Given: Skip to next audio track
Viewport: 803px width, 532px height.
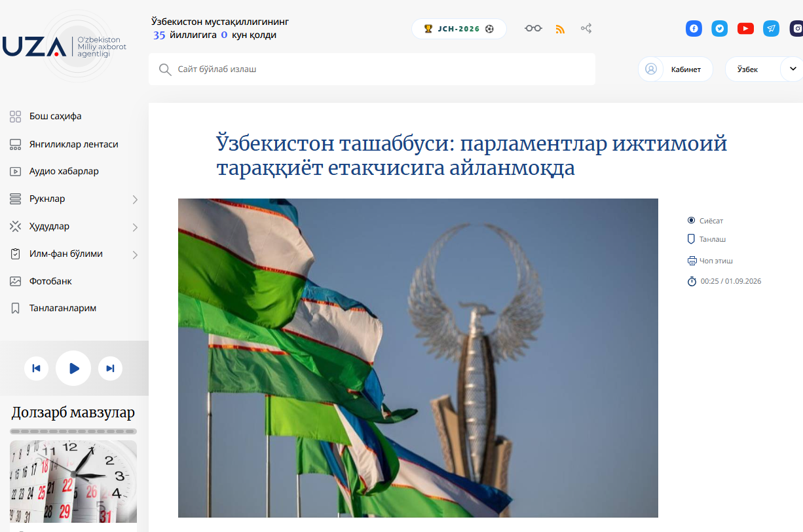Looking at the screenshot, I should tap(110, 368).
